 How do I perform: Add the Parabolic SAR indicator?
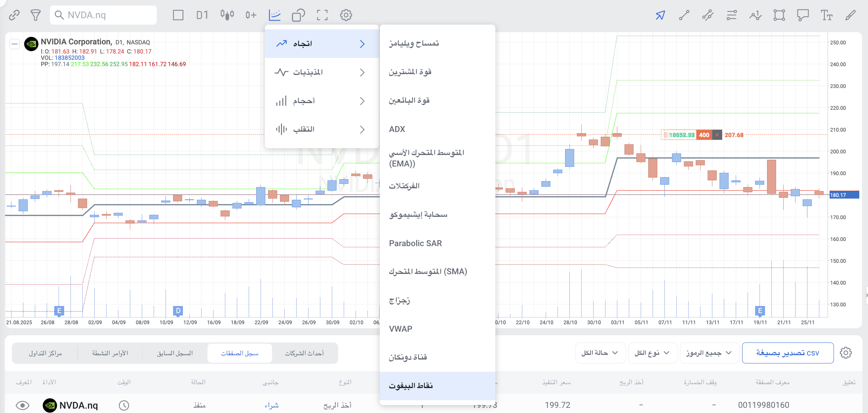click(x=438, y=243)
